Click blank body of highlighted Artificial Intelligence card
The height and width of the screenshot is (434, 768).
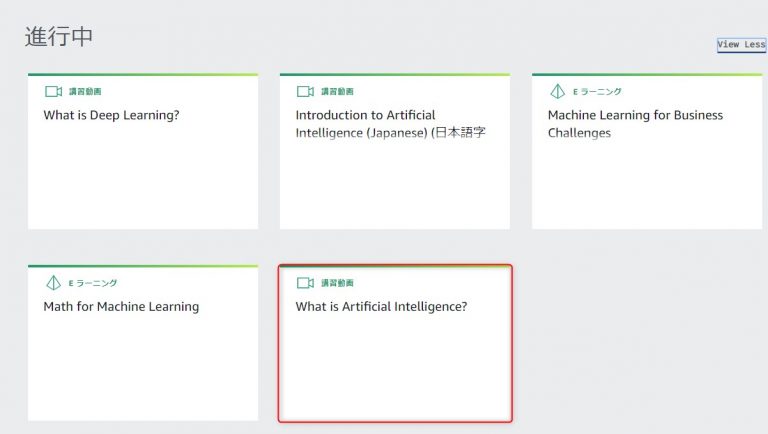(395, 367)
